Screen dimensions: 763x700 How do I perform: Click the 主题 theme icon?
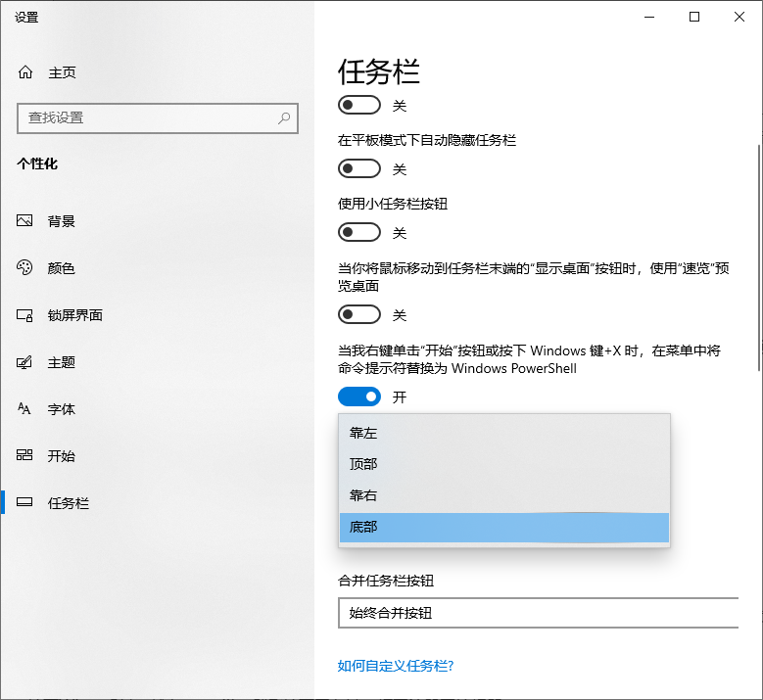(x=24, y=362)
